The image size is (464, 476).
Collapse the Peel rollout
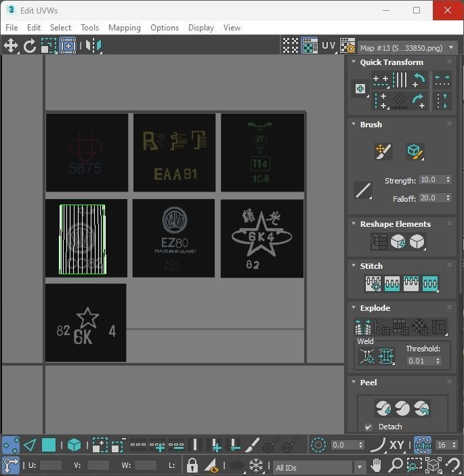354,382
